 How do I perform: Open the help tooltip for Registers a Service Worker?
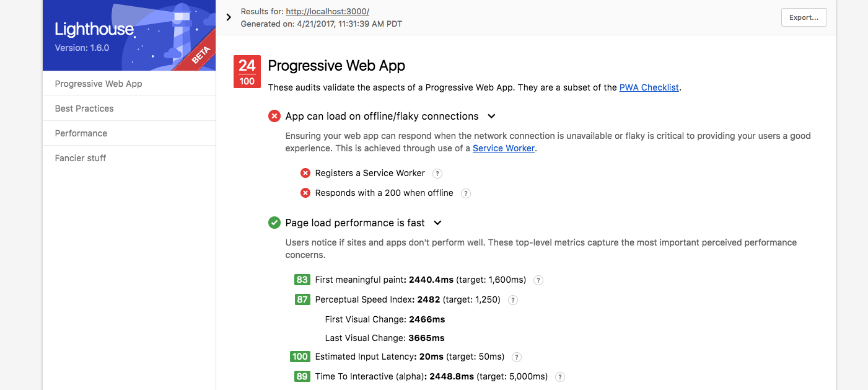(437, 174)
